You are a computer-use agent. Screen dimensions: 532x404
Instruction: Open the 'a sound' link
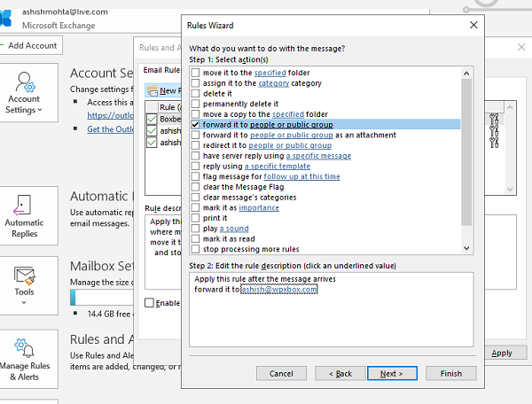pos(234,229)
